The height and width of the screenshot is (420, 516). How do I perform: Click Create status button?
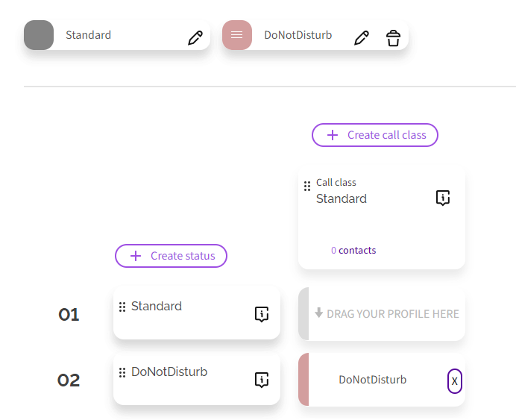click(171, 256)
